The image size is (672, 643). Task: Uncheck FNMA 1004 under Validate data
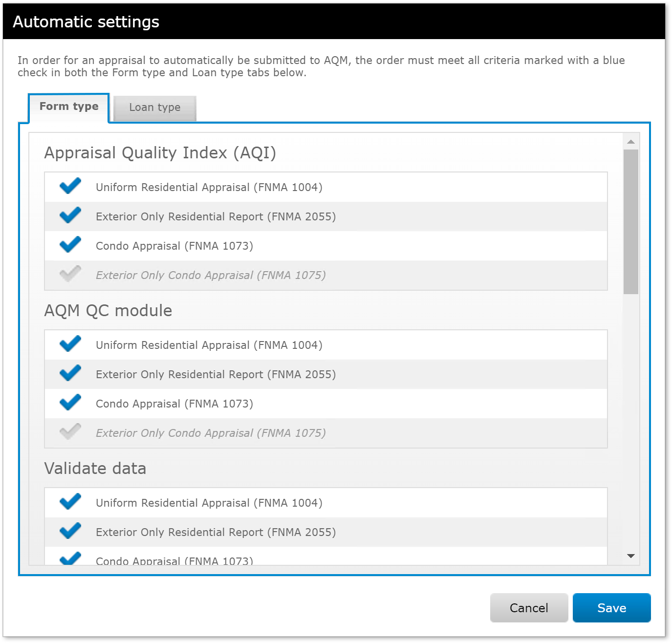point(70,502)
